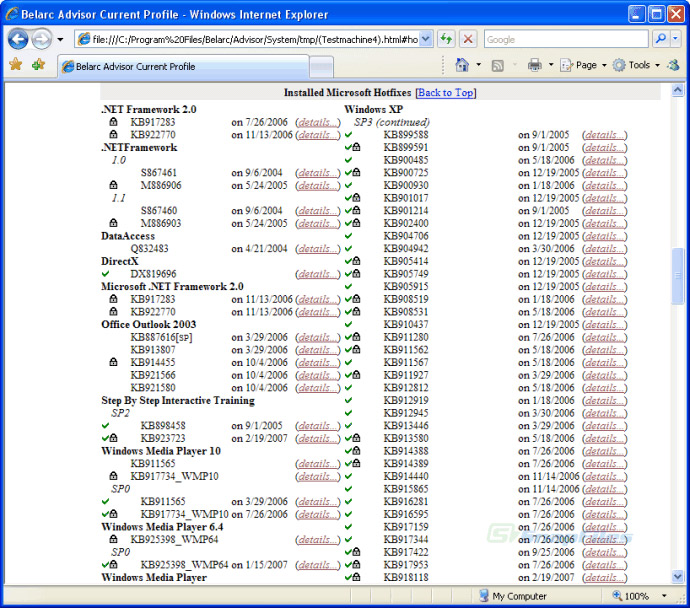Click the Office Outlook 2003 heading
This screenshot has height=608, width=690.
[149, 325]
